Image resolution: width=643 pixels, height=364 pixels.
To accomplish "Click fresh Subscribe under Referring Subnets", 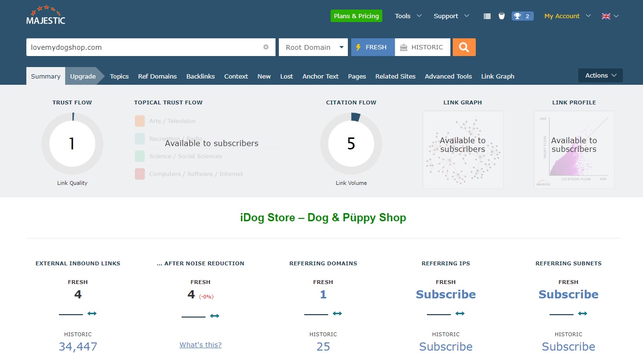I will pos(569,295).
